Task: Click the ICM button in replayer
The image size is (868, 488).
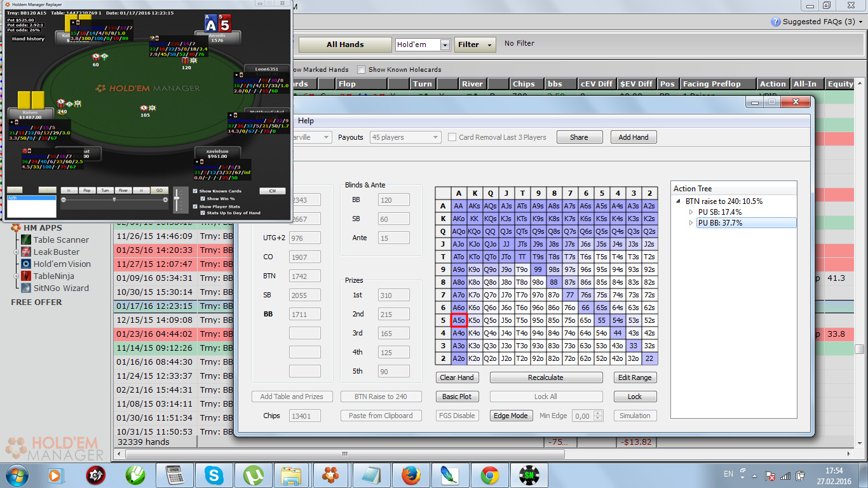Action: click(273, 191)
